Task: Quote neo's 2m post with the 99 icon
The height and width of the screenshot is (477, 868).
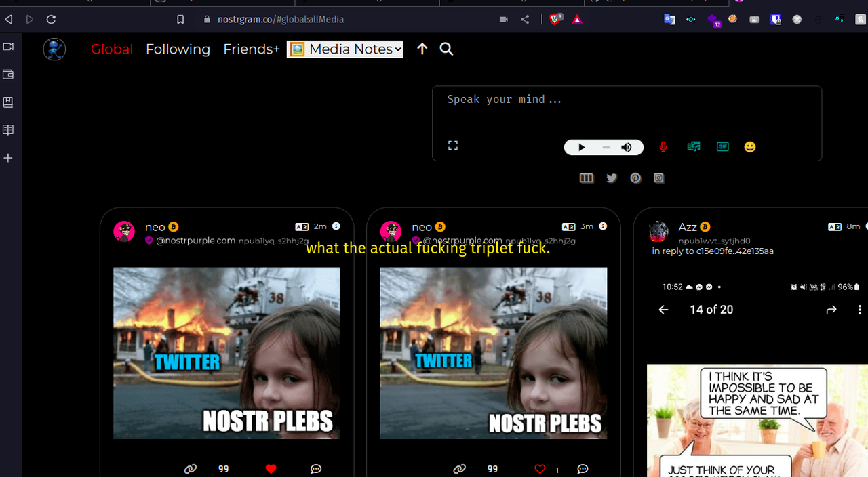Action: pos(223,469)
